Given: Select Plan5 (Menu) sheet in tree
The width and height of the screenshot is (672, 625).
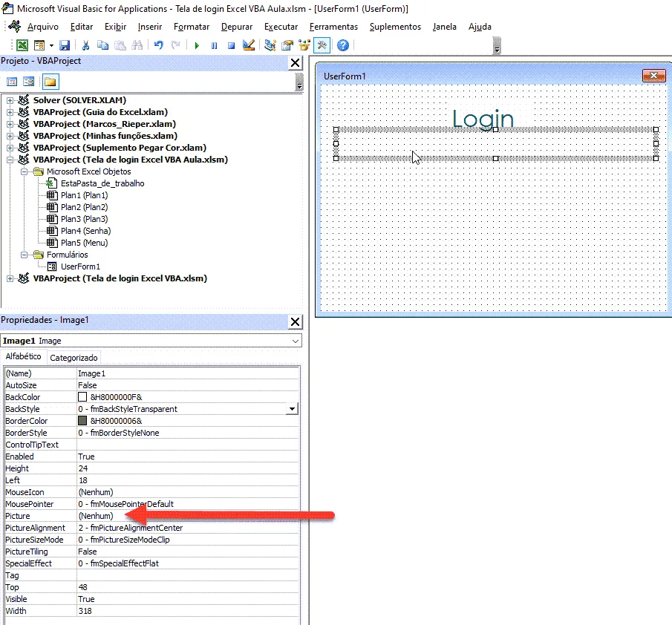Looking at the screenshot, I should pyautogui.click(x=84, y=243).
